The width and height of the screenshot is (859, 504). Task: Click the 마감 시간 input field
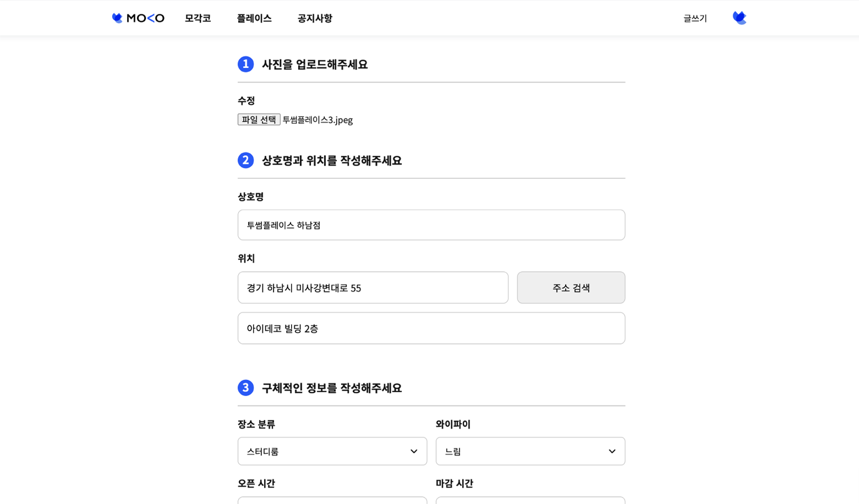[530, 500]
